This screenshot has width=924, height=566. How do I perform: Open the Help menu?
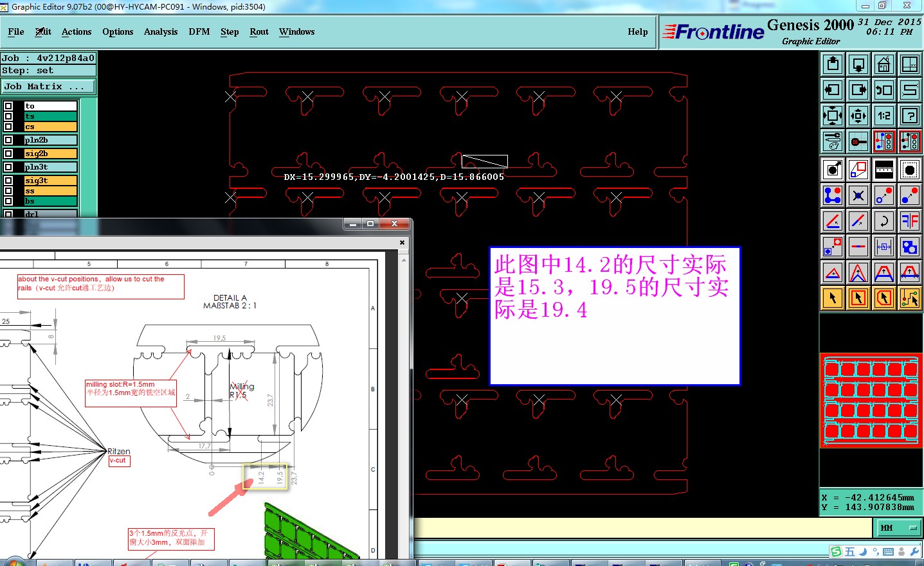[x=638, y=31]
